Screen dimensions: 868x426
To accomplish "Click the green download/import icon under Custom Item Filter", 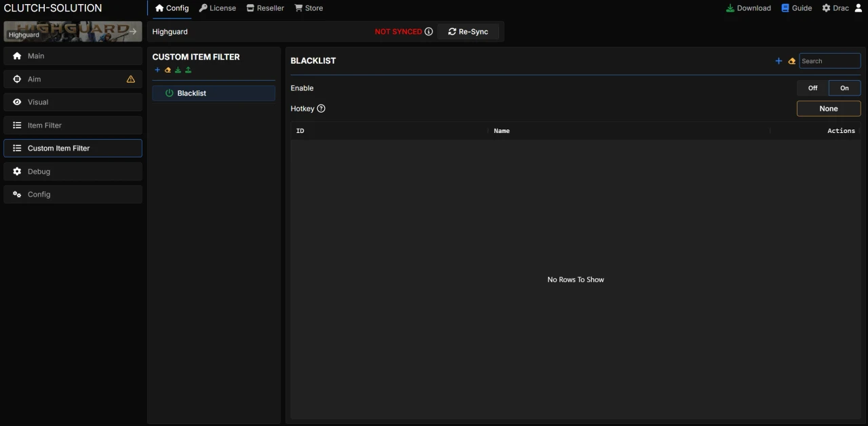I will 178,70.
